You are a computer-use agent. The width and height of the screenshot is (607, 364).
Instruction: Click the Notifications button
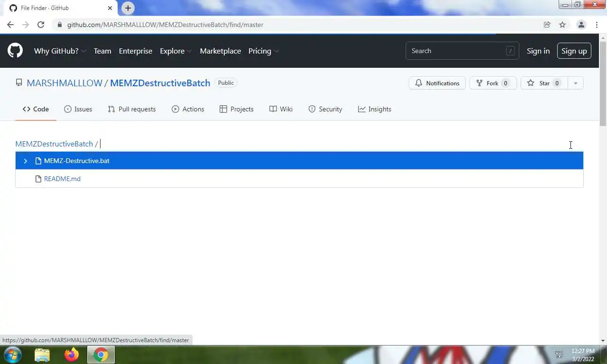(437, 83)
